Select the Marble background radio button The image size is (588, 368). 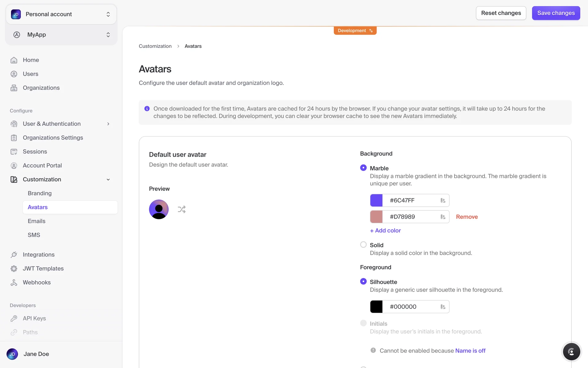click(363, 168)
